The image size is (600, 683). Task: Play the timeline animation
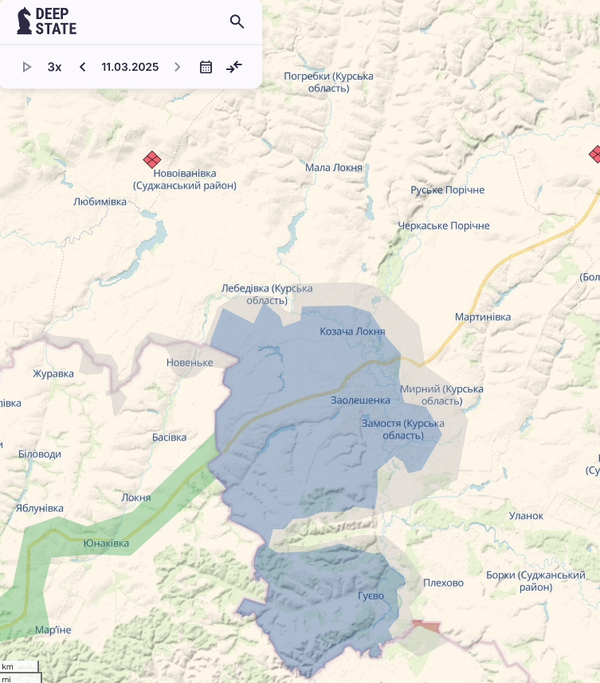[27, 67]
